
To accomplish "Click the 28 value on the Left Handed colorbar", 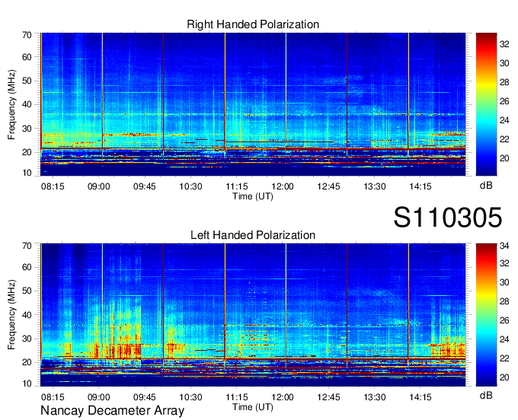I will tap(504, 301).
